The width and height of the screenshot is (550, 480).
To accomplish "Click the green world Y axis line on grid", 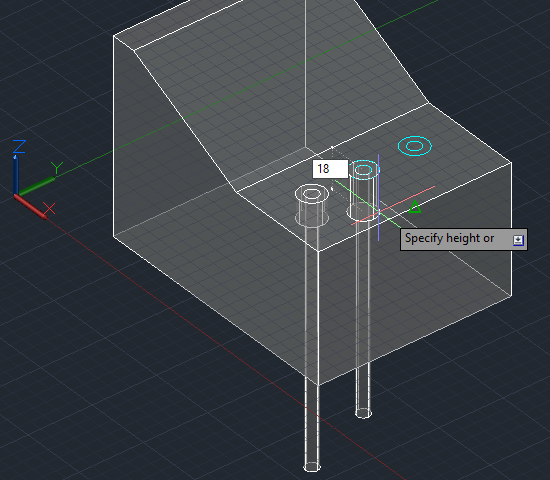I will (x=246, y=88).
